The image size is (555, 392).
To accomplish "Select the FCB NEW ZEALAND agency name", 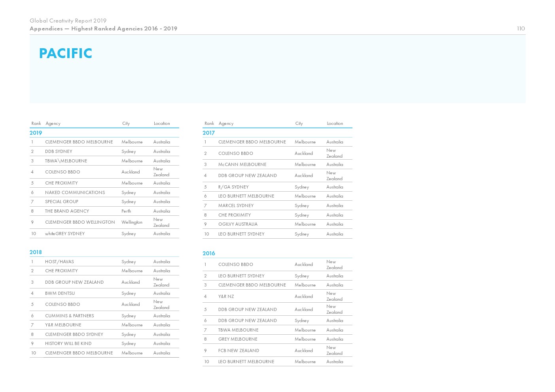I will (239, 351).
